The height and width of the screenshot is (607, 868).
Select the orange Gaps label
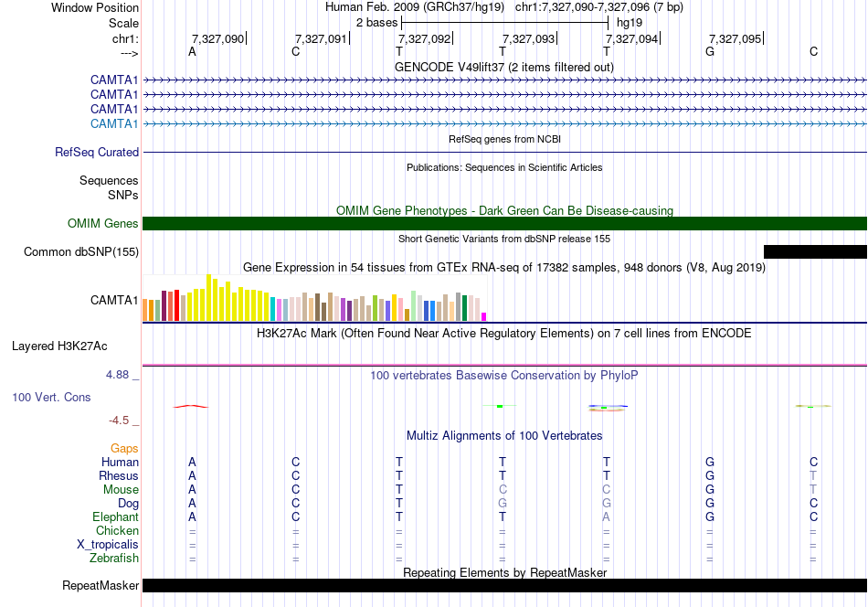point(124,449)
